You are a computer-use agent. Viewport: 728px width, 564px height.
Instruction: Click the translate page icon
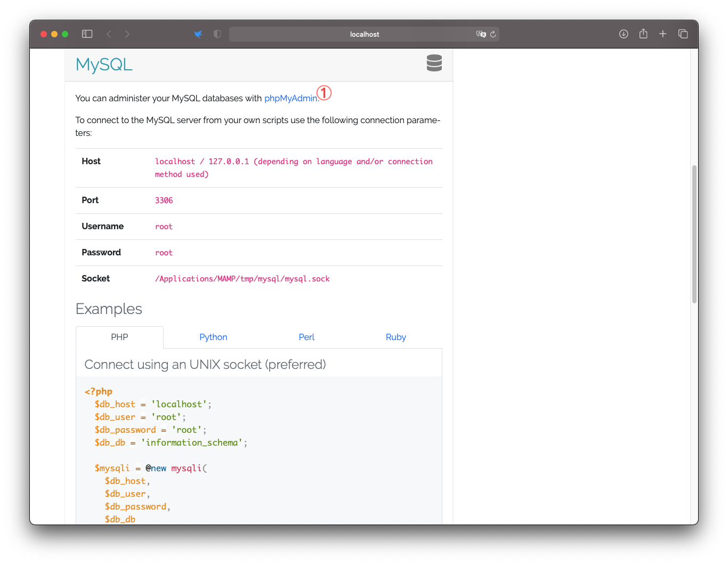pyautogui.click(x=481, y=34)
